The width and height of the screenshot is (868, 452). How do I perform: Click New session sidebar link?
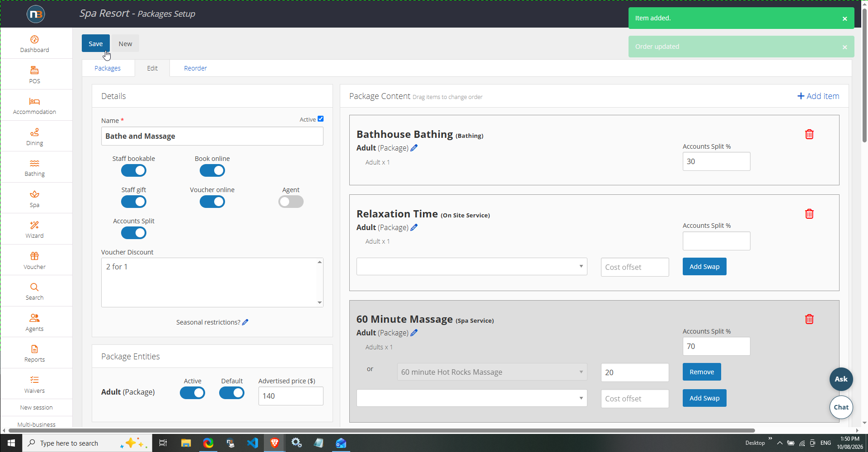point(36,408)
